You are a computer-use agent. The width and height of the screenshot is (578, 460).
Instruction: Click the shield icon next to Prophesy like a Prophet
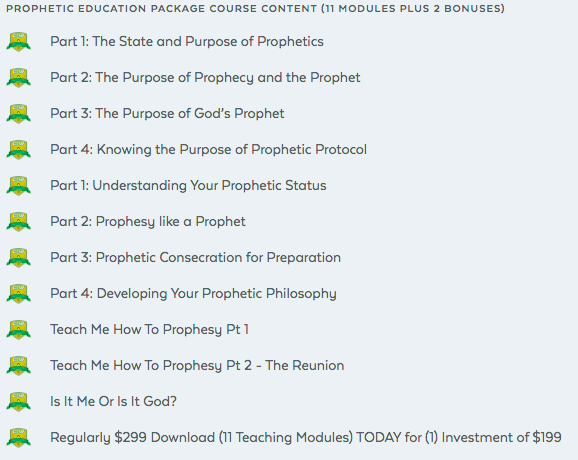18,222
